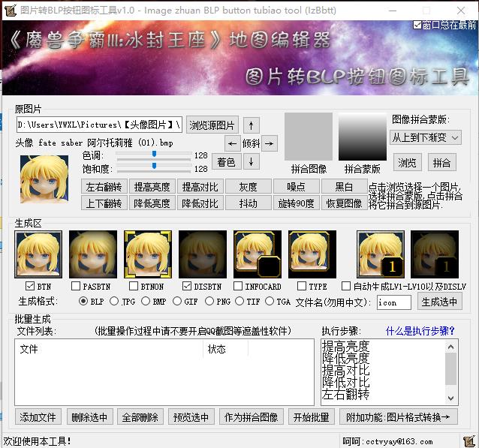
Task: Click the gray 拼合图像 preview box
Action: tap(309, 137)
